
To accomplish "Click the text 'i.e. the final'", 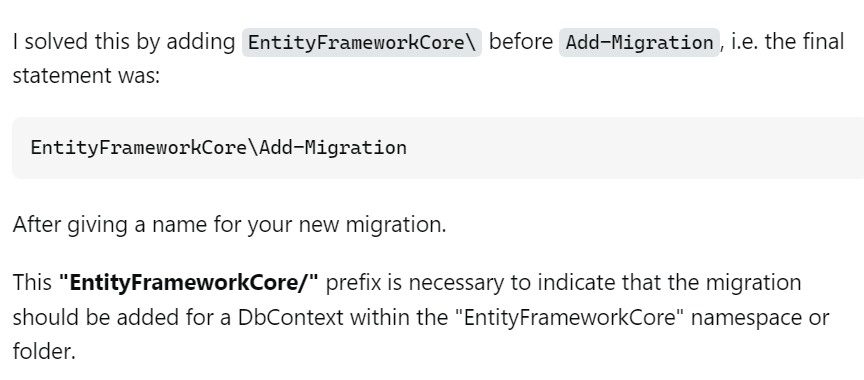I will point(787,42).
